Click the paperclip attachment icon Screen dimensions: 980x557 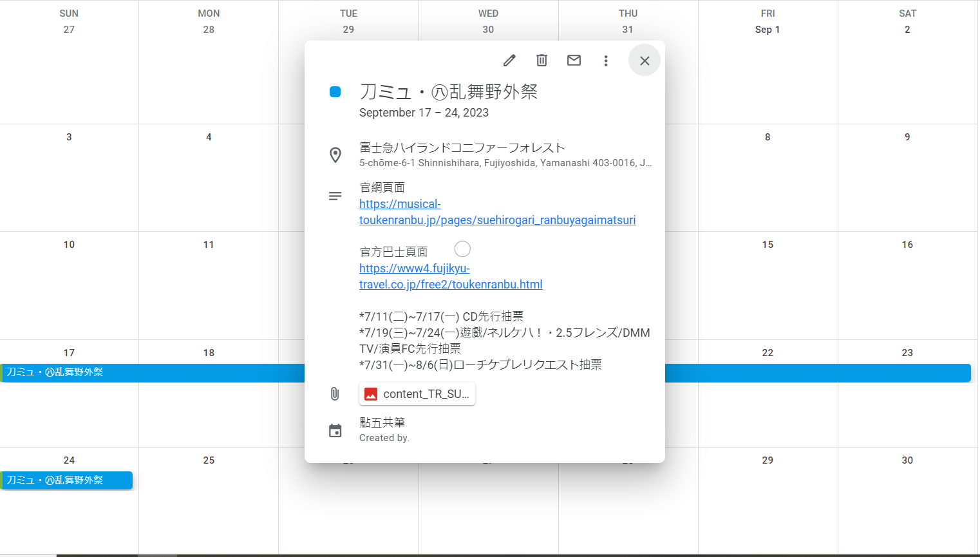[x=335, y=393]
